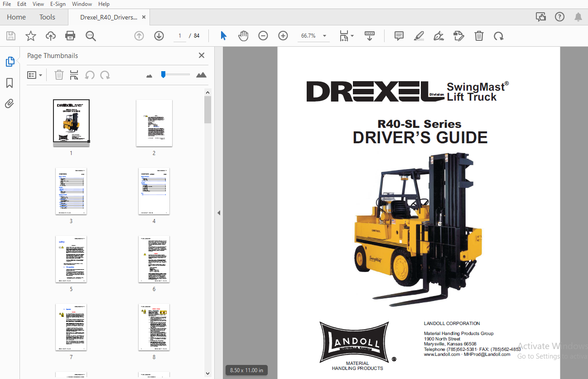Viewport: 588px width, 379px height.
Task: Adjust the thumbnail size slider handle
Action: [x=163, y=74]
